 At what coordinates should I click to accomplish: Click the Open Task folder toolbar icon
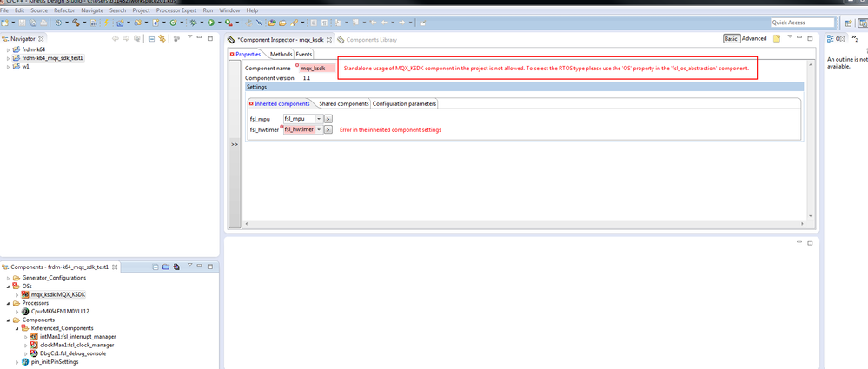(283, 23)
